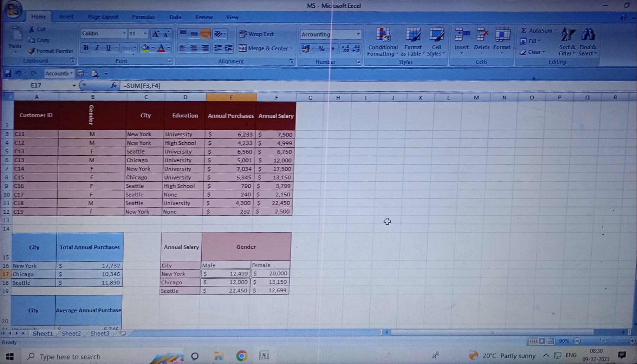Screen dimensions: 637x364
Task: Click the font color red A swatch
Action: 161,48
